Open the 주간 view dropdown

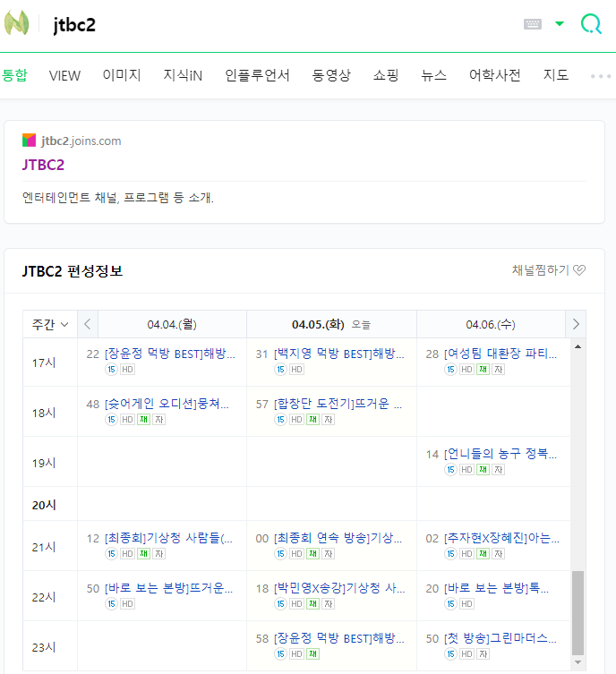pos(50,324)
